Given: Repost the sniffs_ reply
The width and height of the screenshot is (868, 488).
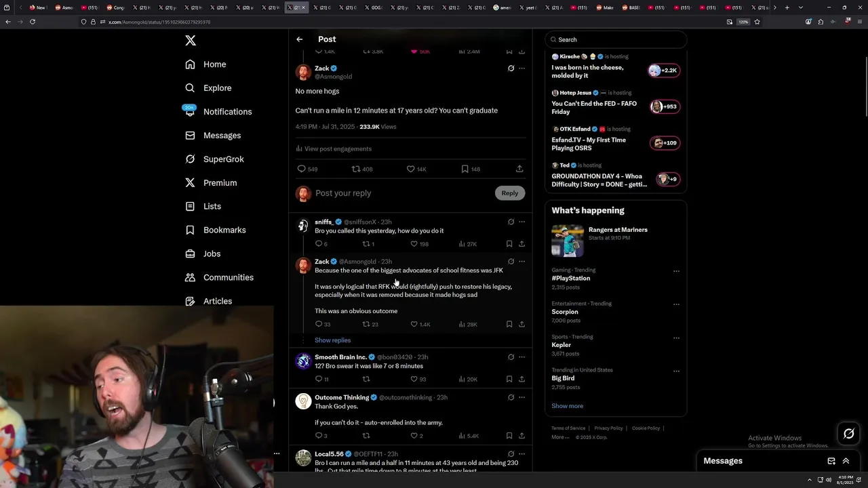Looking at the screenshot, I should click(366, 244).
